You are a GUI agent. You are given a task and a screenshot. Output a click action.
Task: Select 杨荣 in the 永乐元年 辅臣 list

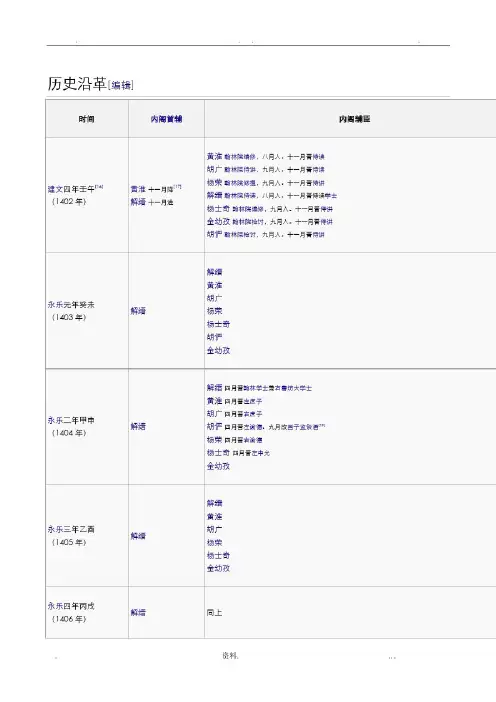[x=214, y=311]
